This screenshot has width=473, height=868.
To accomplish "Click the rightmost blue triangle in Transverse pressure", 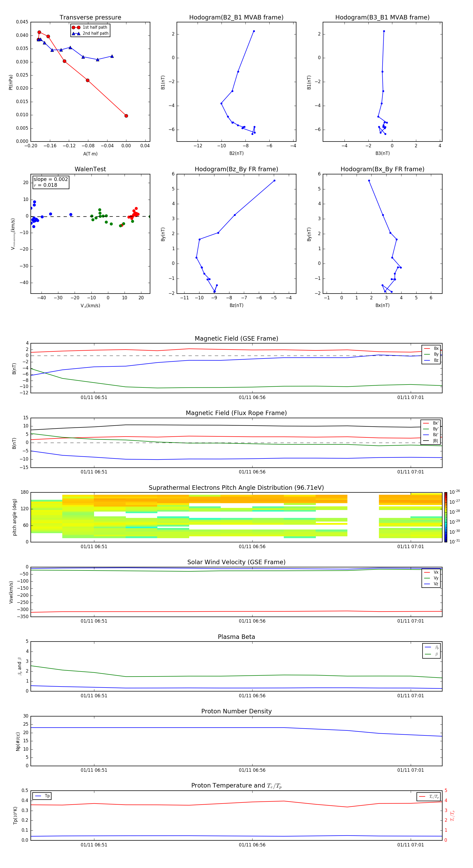I will [x=112, y=56].
